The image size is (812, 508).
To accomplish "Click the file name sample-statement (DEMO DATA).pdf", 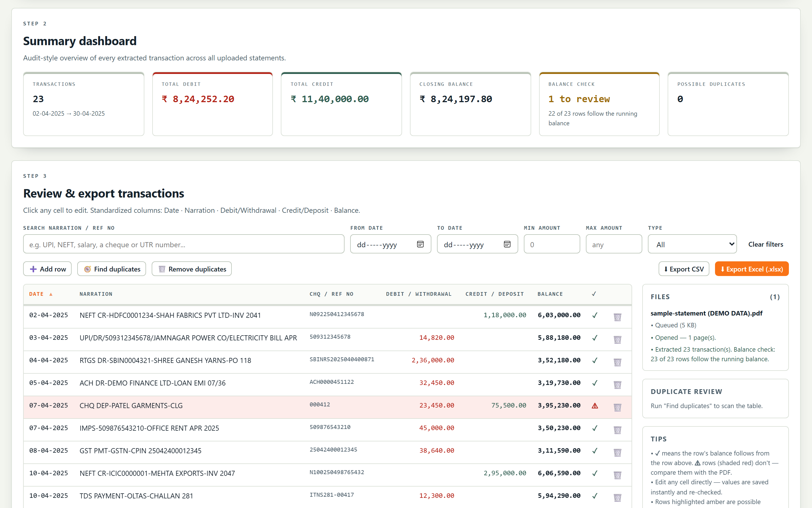I will (706, 313).
